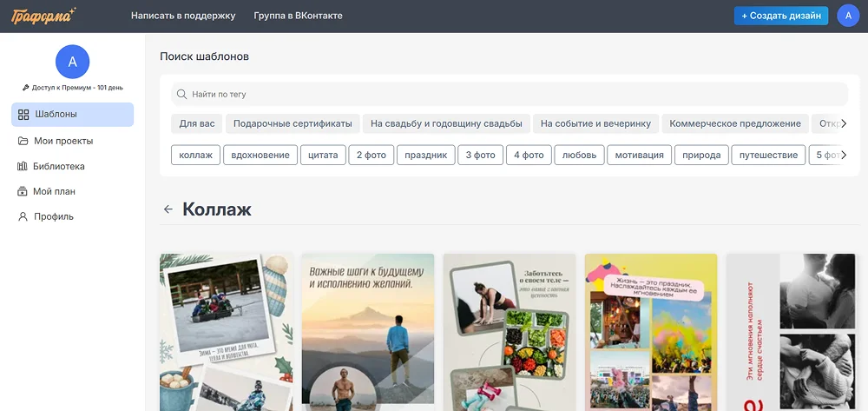Filter by the путешествие tag
868x411 pixels.
[768, 155]
